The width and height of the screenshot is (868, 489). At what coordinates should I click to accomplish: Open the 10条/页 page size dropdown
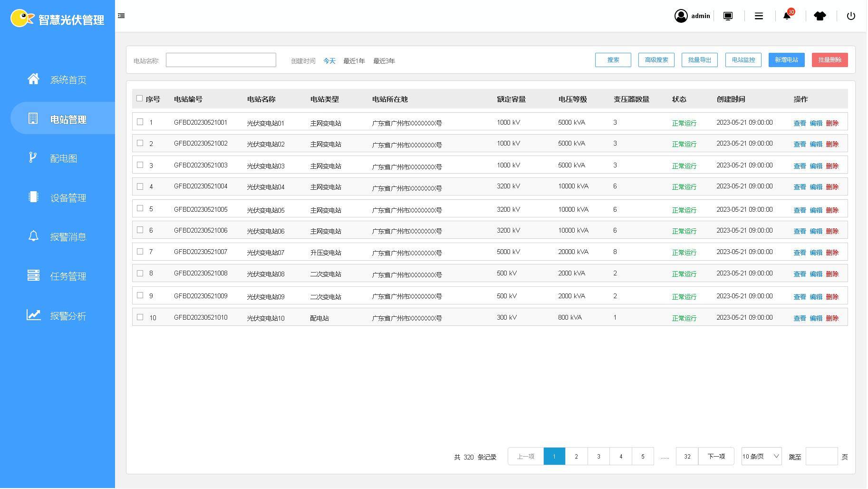761,456
